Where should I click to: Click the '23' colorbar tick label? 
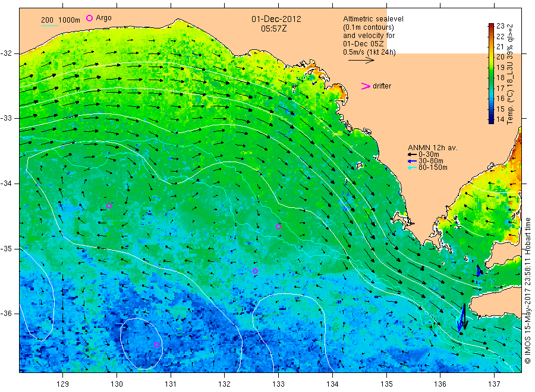pyautogui.click(x=500, y=26)
